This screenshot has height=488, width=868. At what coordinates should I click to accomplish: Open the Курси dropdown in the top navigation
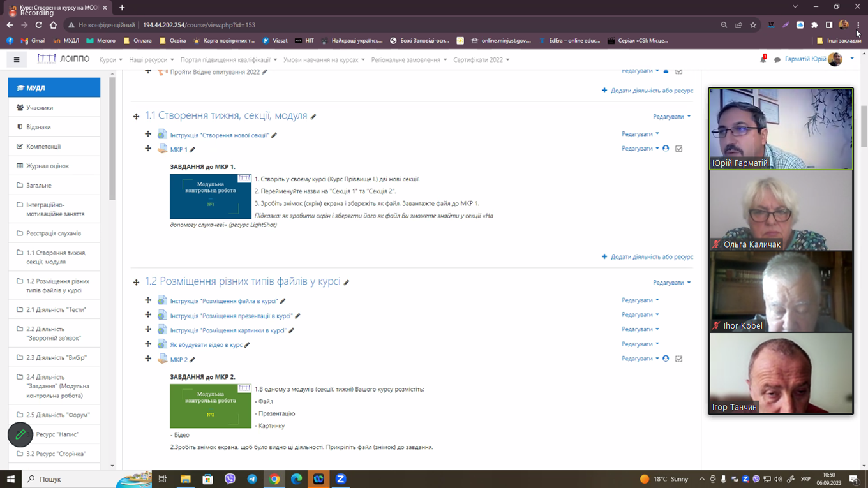pos(110,60)
